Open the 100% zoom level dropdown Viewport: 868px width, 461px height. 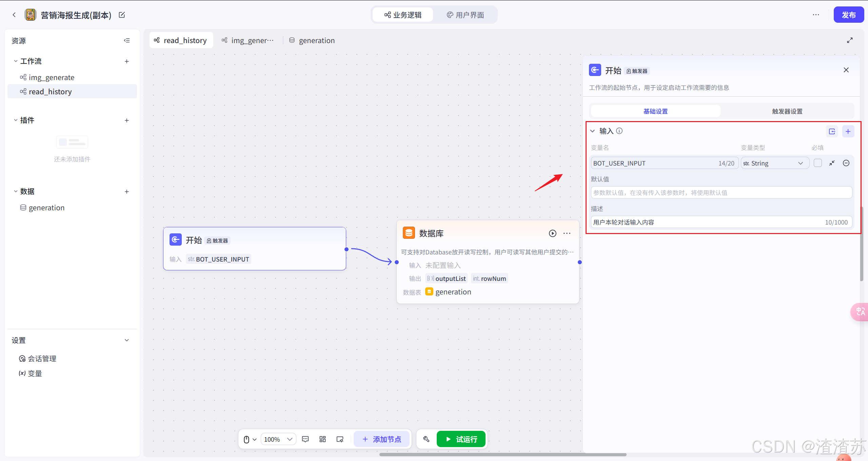tap(278, 439)
